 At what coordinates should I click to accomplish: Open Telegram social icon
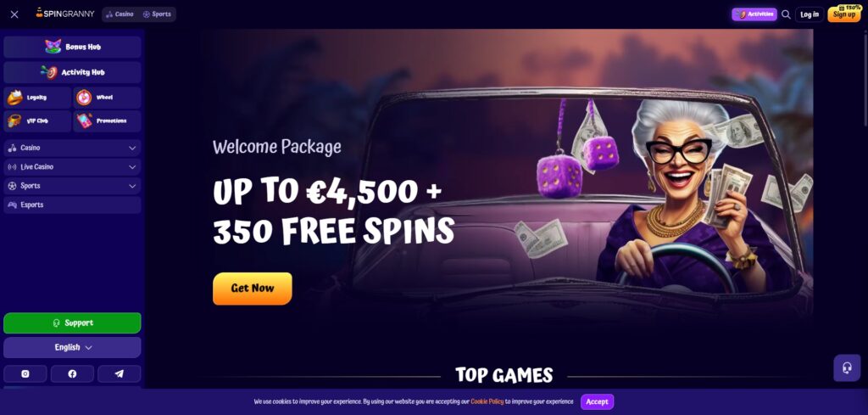[119, 374]
